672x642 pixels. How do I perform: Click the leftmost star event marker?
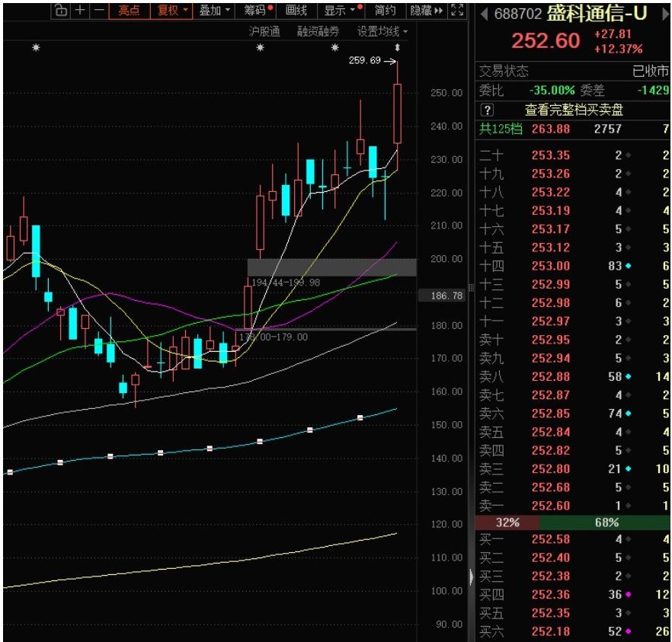coord(36,47)
